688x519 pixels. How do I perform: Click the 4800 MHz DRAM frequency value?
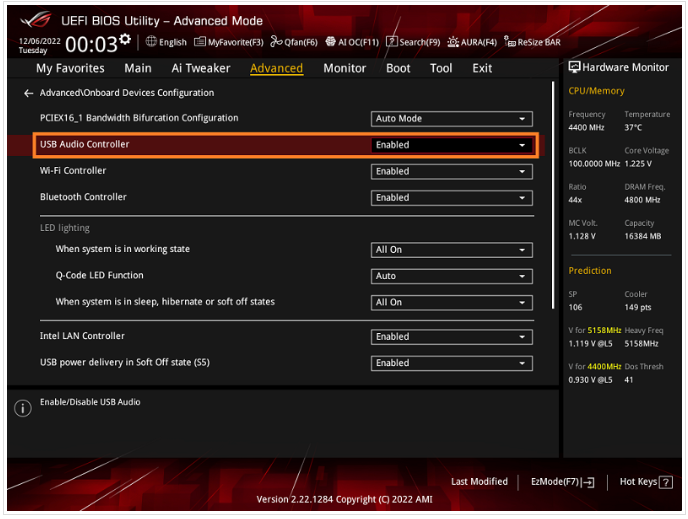(x=642, y=200)
